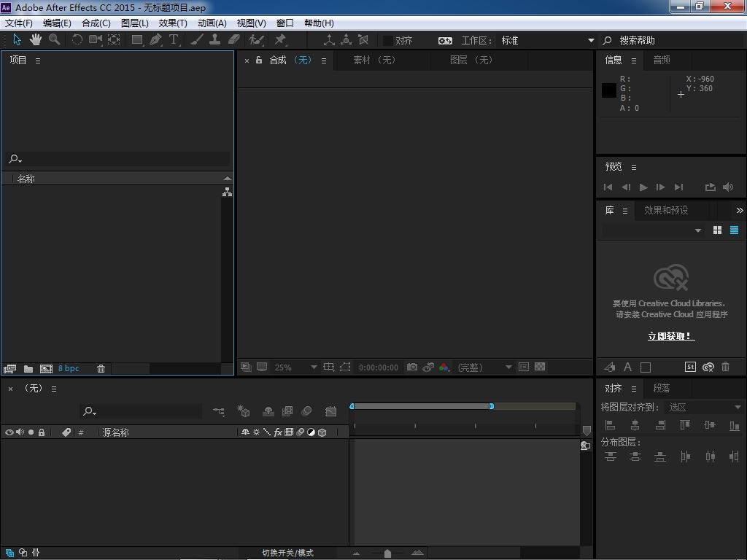Select the Horizontal Type tool
The width and height of the screenshot is (747, 560).
pos(174,40)
